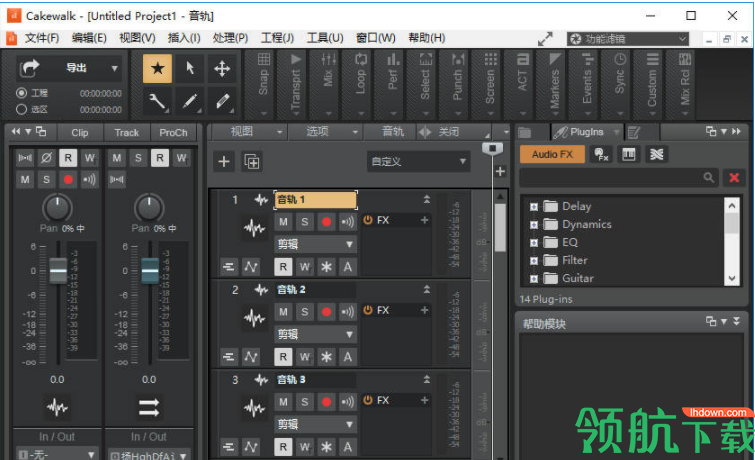755x460 pixels.
Task: Open the MIDI FX piano icon
Action: click(x=629, y=154)
